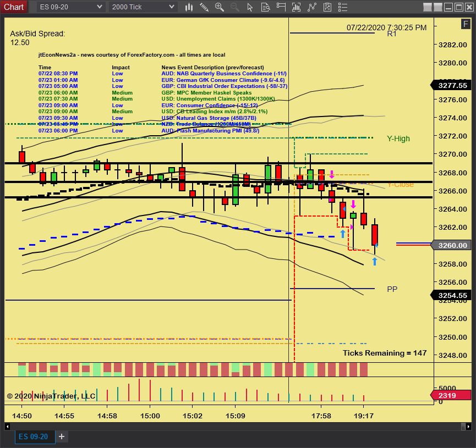Click first gray link button in title bar
The height and width of the screenshot is (448, 476).
[x=427, y=7]
